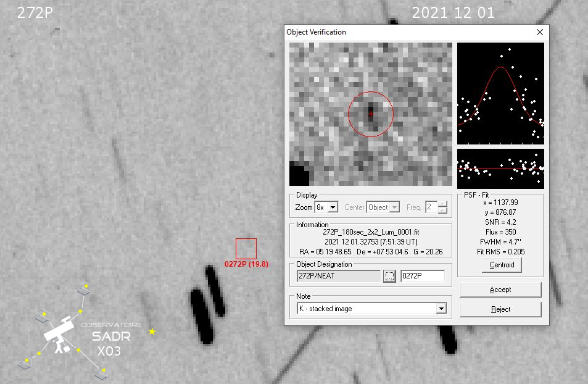Click the yellow star beside the SADR logo

[x=152, y=332]
